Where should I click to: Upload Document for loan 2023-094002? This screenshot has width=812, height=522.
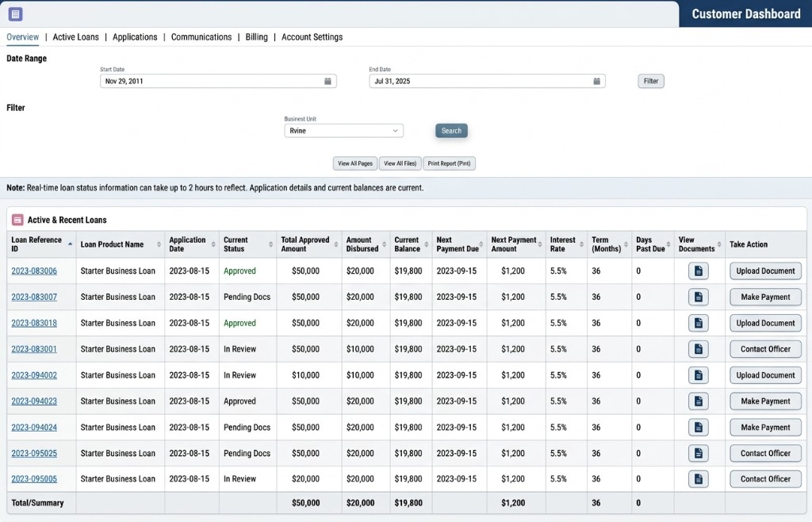pyautogui.click(x=765, y=375)
